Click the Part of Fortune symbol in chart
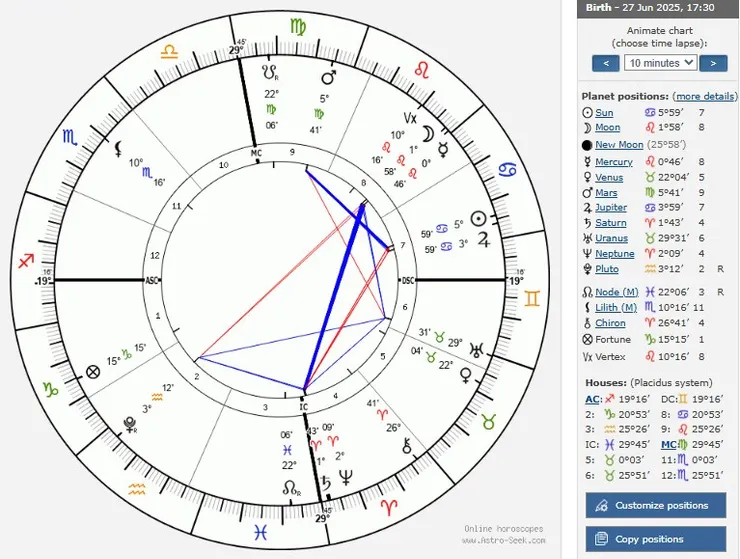 tap(93, 372)
